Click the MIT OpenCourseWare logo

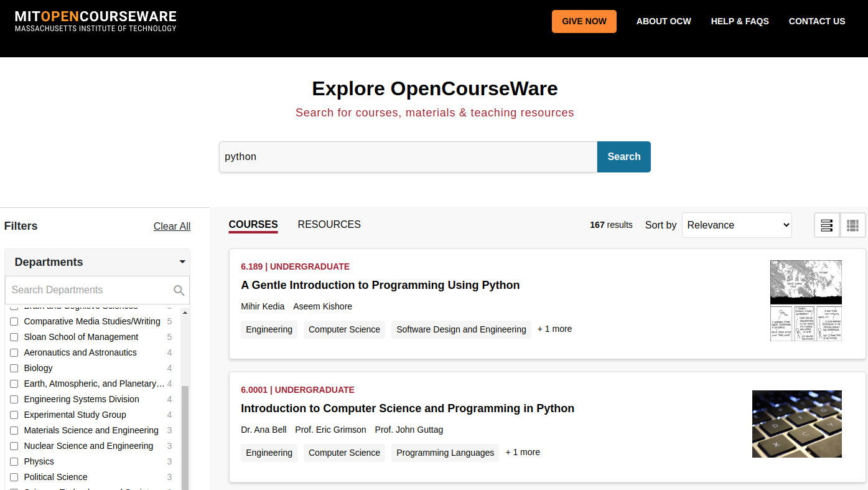pyautogui.click(x=95, y=21)
